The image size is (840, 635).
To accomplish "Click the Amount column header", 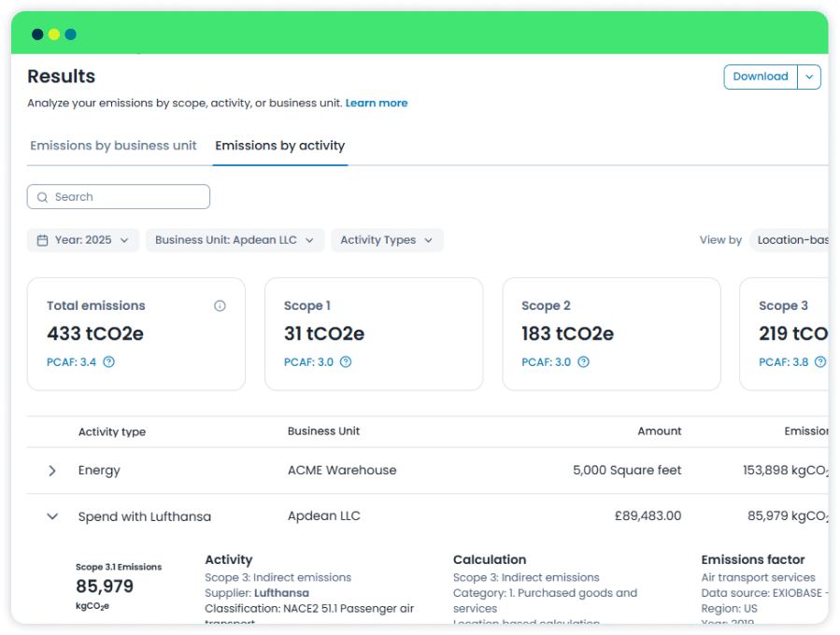I will (659, 431).
